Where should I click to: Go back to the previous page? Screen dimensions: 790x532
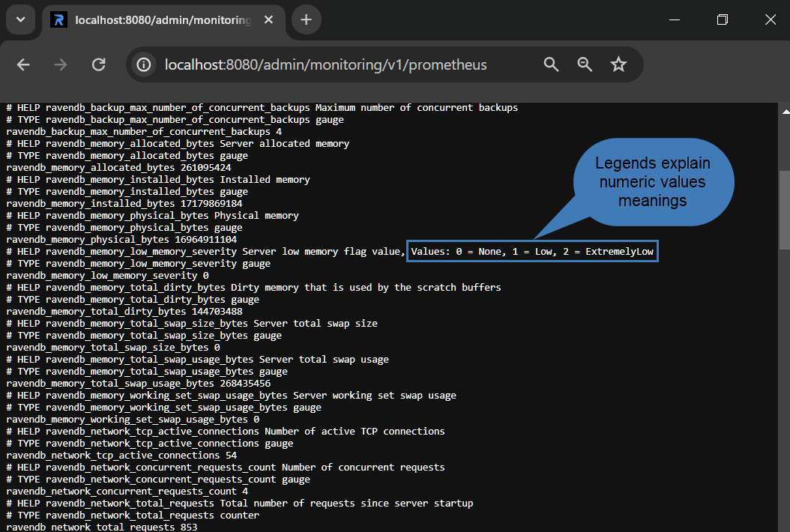click(x=23, y=64)
